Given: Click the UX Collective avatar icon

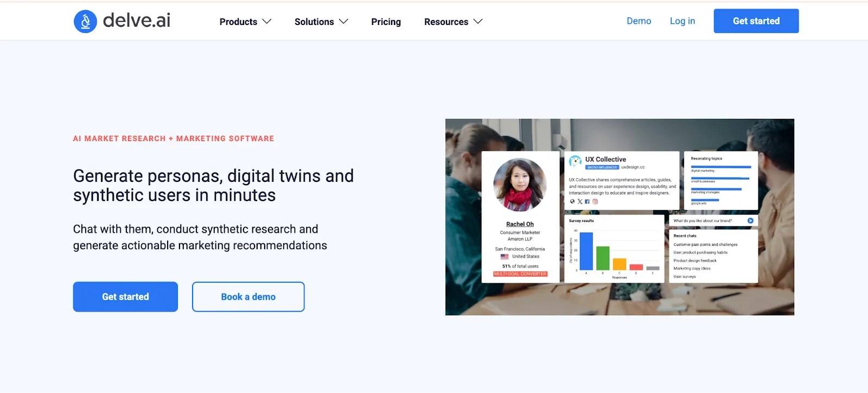Looking at the screenshot, I should pos(575,162).
